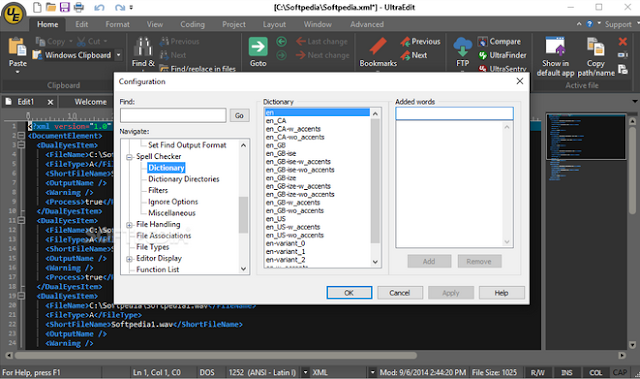Redo the action using the arrow icon

tap(120, 7)
